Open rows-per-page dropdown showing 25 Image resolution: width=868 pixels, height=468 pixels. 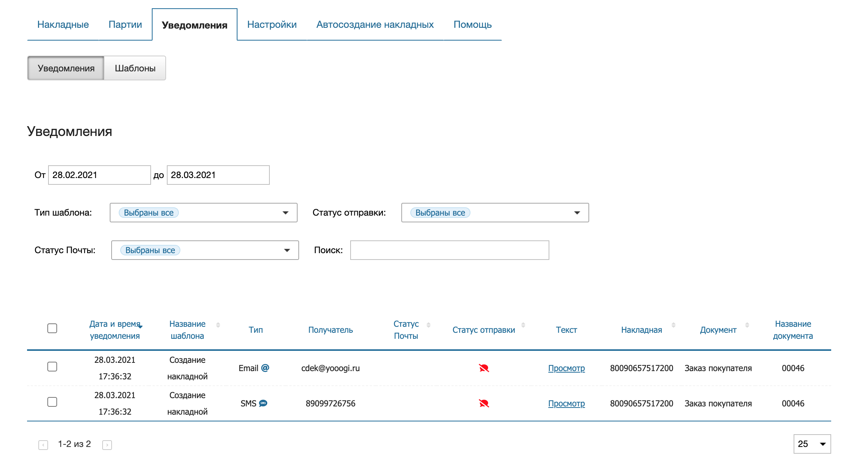pyautogui.click(x=812, y=444)
